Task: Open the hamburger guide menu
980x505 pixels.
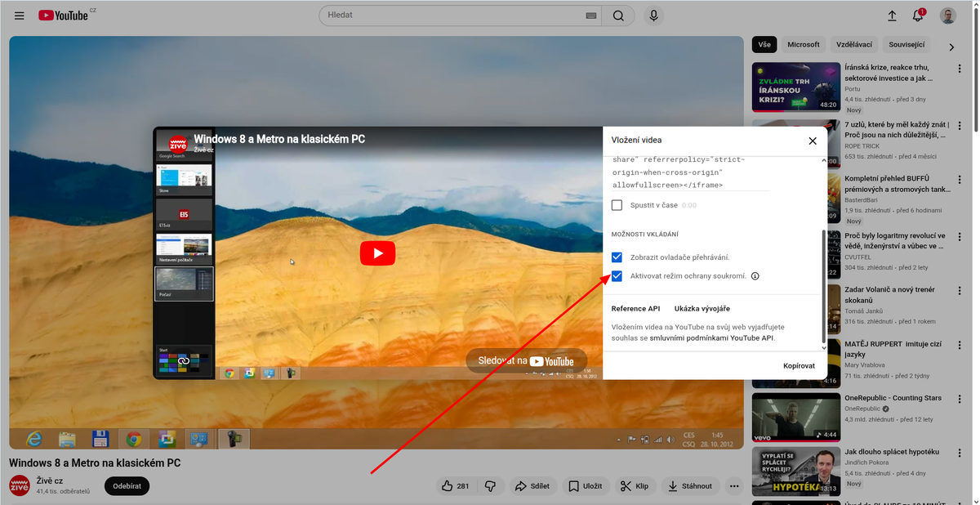Action: click(20, 14)
